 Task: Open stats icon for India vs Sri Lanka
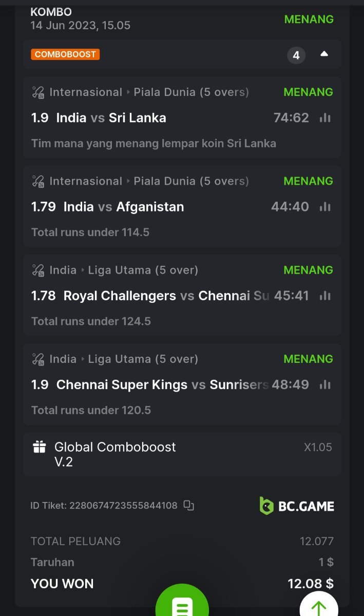(325, 118)
